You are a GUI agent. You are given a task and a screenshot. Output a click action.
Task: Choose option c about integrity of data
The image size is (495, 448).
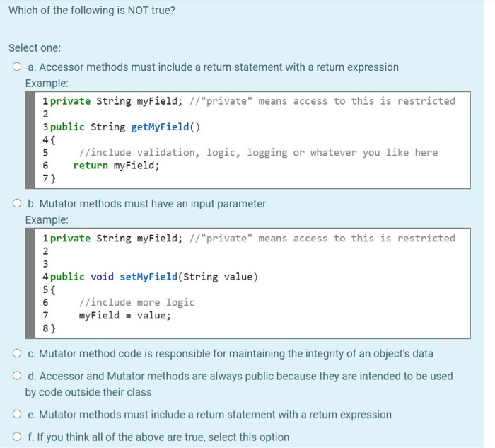17,353
